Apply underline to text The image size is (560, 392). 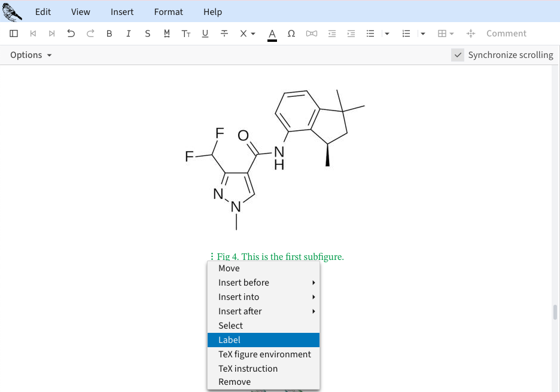click(205, 33)
